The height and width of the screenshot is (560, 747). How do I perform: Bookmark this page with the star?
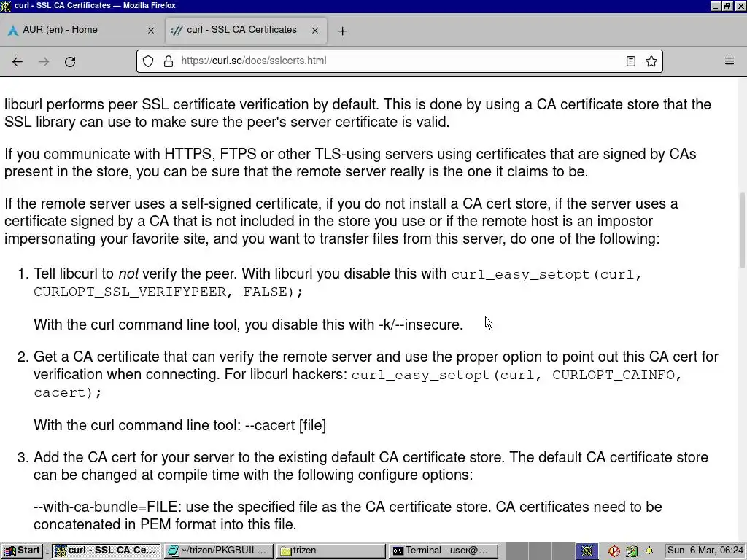pos(651,61)
